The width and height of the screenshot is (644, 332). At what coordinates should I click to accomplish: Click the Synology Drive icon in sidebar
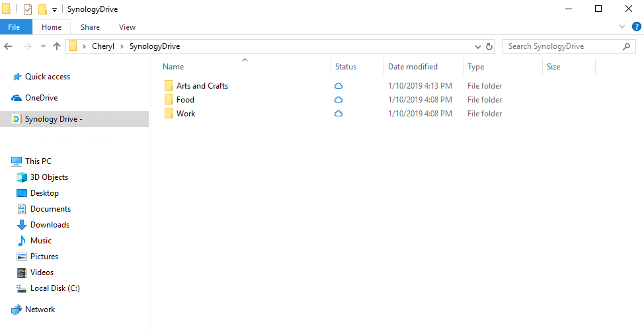(x=17, y=119)
